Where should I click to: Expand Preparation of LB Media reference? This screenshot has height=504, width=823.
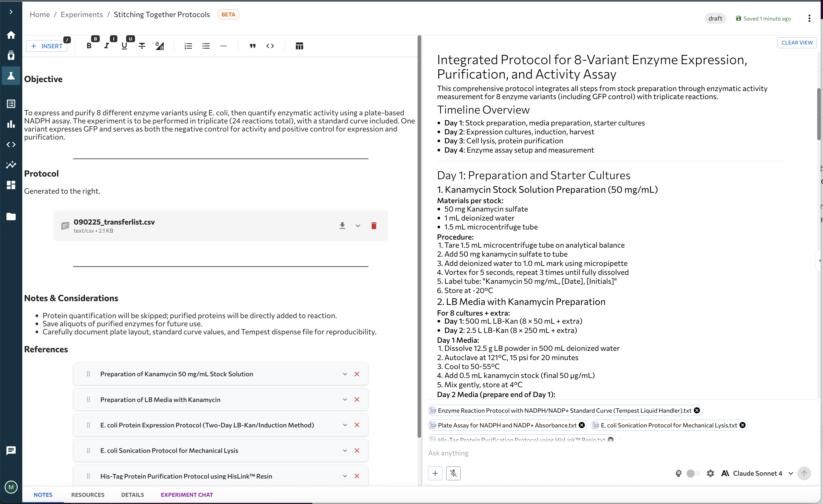click(x=345, y=399)
